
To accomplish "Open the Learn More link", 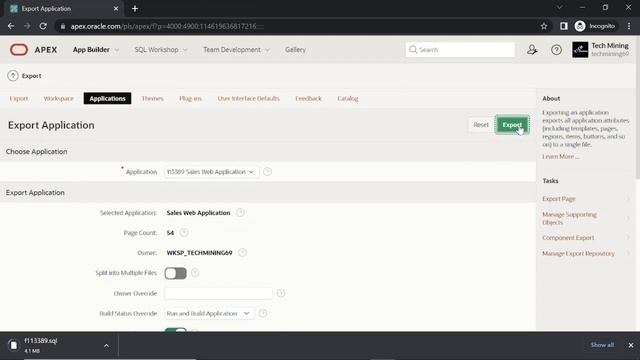I will pos(560,156).
